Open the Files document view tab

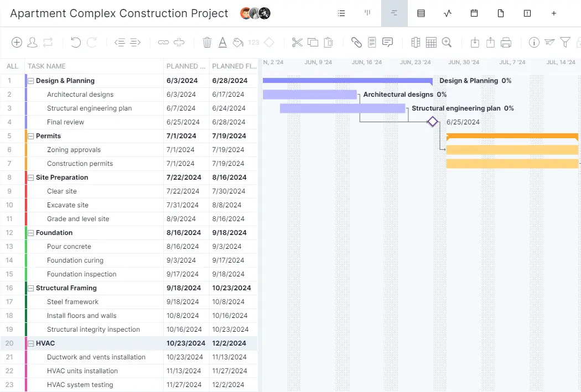click(x=501, y=13)
